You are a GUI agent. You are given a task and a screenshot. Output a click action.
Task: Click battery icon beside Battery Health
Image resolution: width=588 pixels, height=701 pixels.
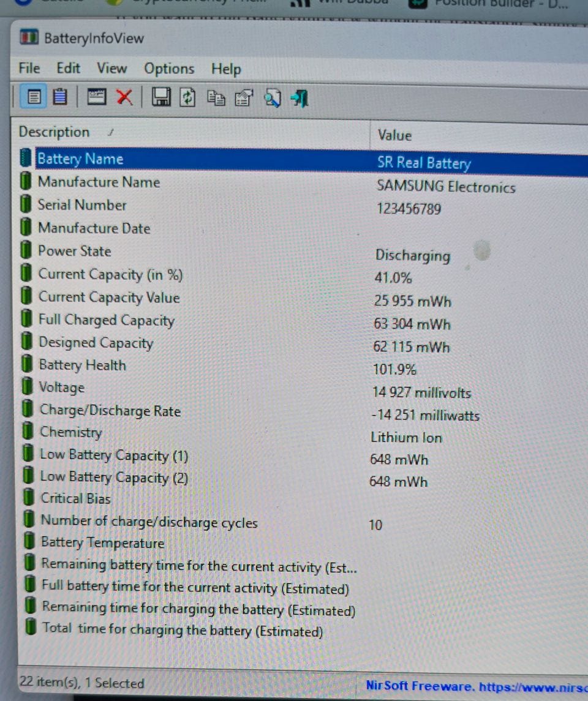point(28,364)
